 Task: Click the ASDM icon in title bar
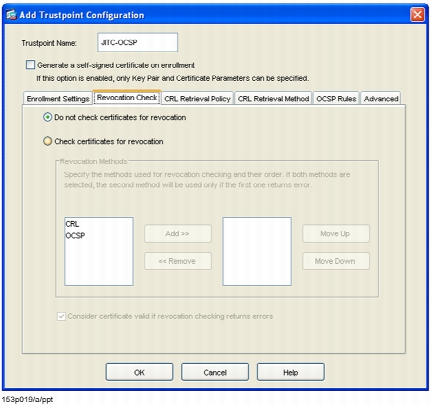[x=11, y=15]
